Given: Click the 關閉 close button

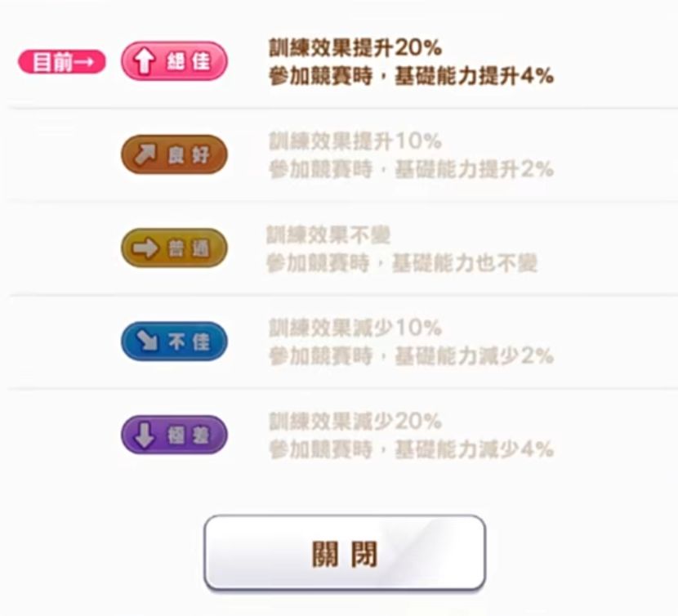Looking at the screenshot, I should [x=345, y=553].
